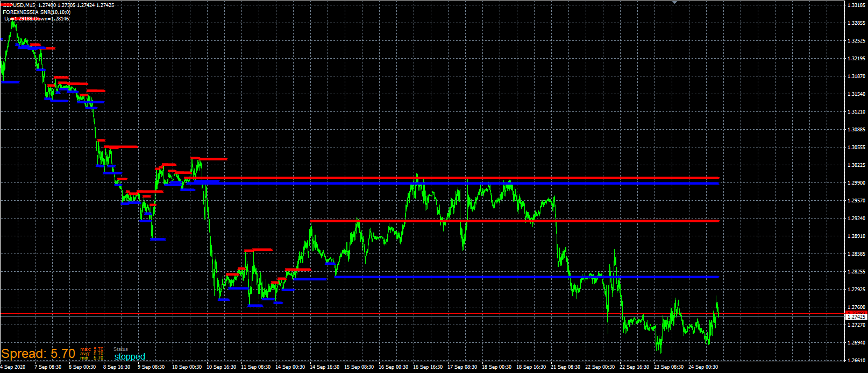Click the 1.28585 price scale label
868x373 pixels.
856,254
